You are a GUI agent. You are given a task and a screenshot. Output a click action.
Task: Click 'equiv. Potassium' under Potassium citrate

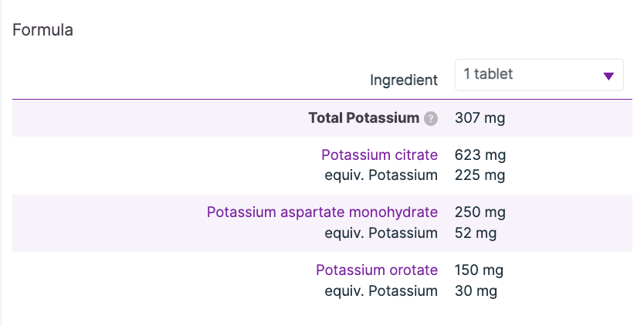click(381, 175)
